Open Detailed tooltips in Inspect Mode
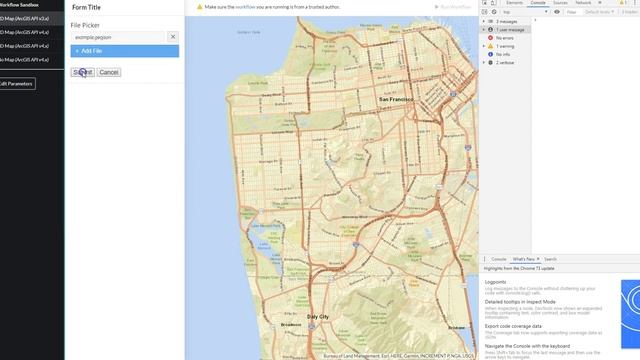640x360 pixels. 520,302
